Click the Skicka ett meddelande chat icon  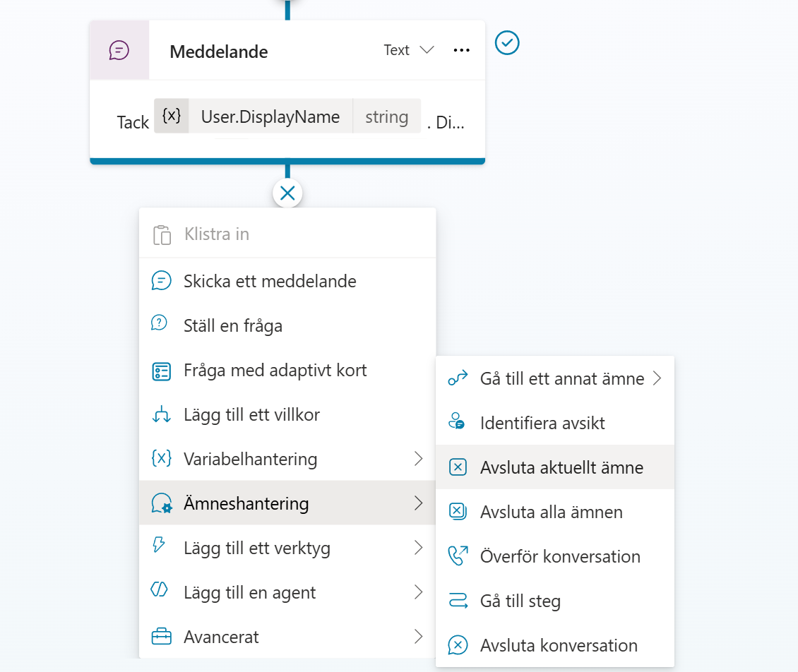pyautogui.click(x=161, y=281)
